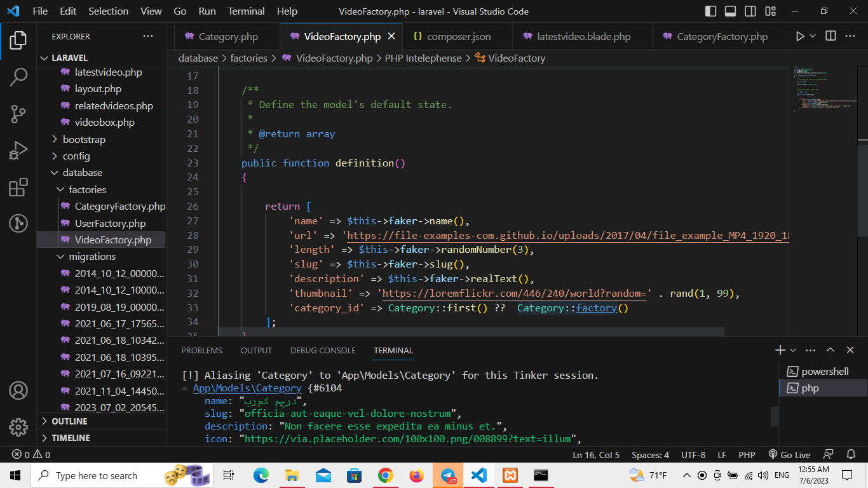Open the terminal launch profile dropdown
The height and width of the screenshot is (488, 868).
click(x=793, y=350)
